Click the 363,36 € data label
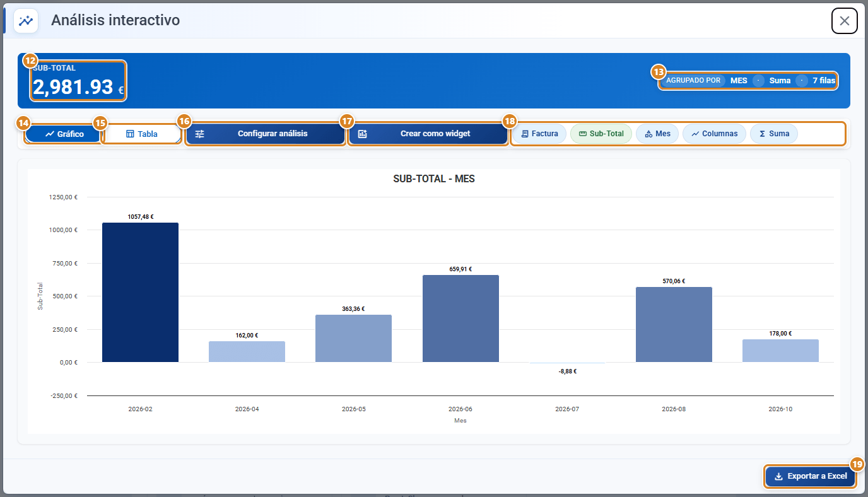868x497 pixels. click(353, 309)
